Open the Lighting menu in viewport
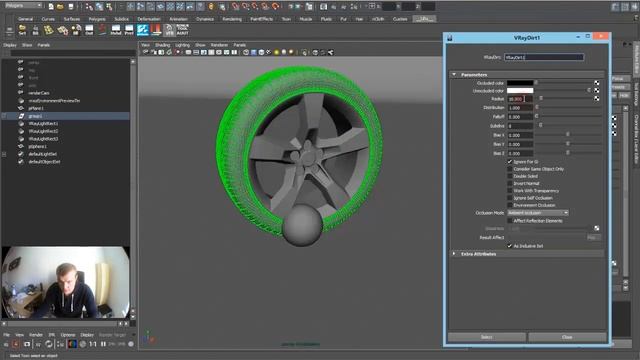The image size is (640, 360). click(x=182, y=45)
